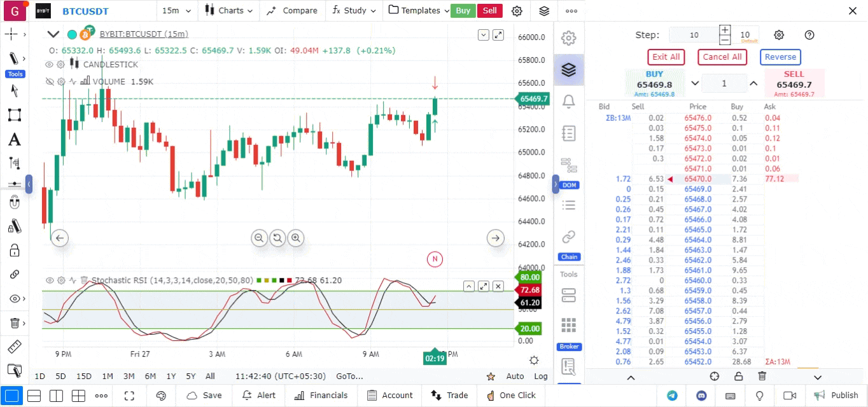This screenshot has height=407, width=868.
Task: Open the 15m timeframe dropdown
Action: pos(175,11)
